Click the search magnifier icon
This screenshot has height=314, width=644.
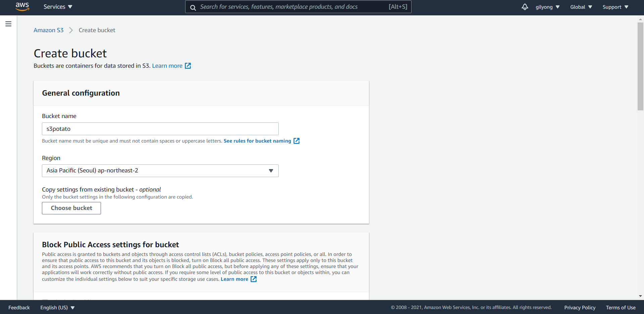coord(193,7)
